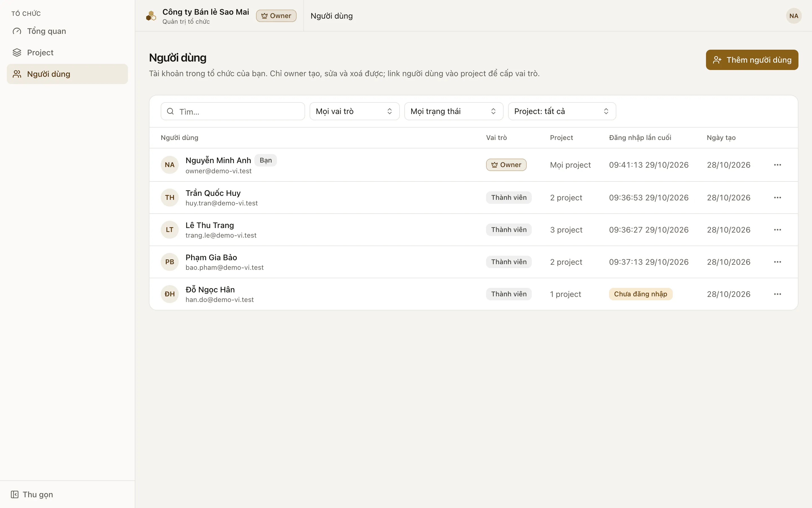
Task: Open actions menu for Phạm Gia Bảo
Action: 777,262
